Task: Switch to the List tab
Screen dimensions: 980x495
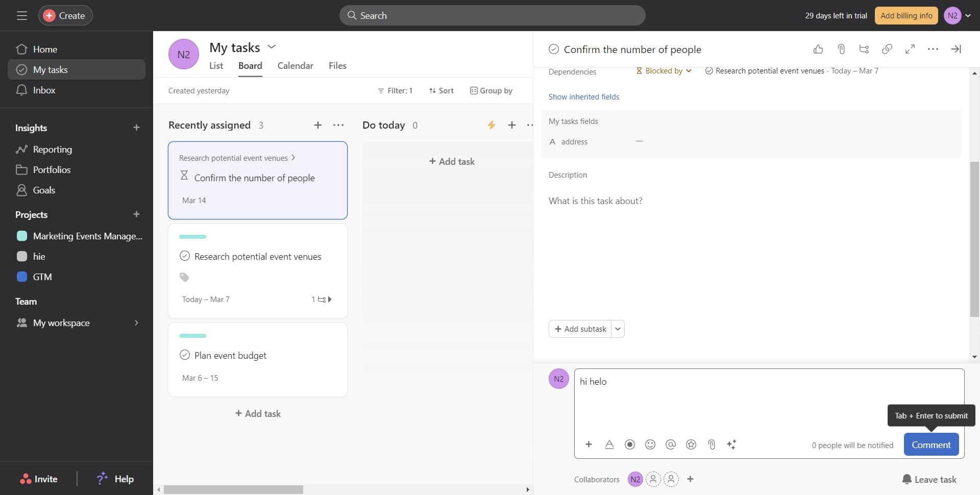Action: (x=216, y=66)
